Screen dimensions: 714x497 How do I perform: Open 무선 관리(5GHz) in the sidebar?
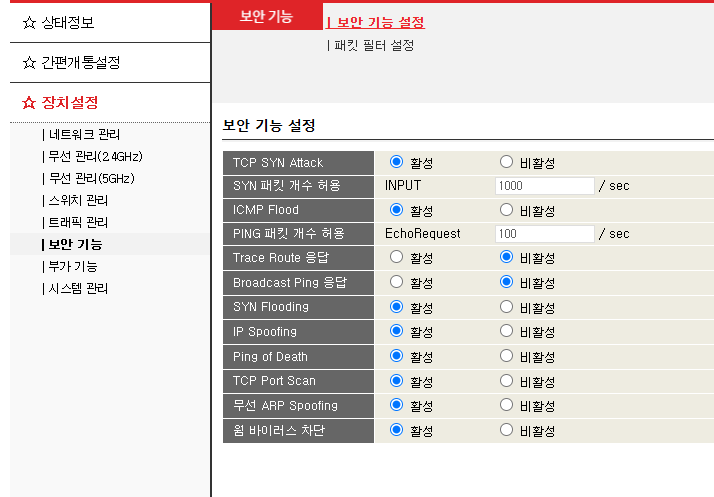tap(92, 178)
